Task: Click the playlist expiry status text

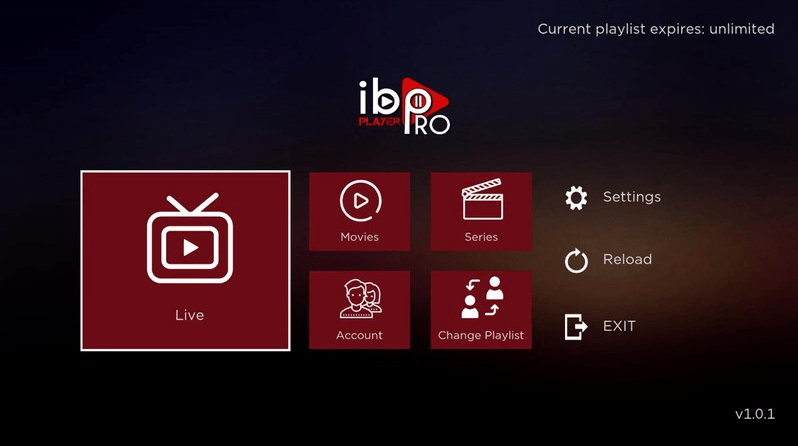Action: [x=656, y=29]
